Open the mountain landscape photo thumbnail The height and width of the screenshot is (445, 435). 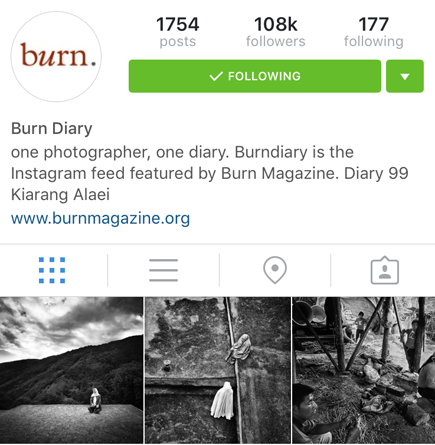coord(71,370)
